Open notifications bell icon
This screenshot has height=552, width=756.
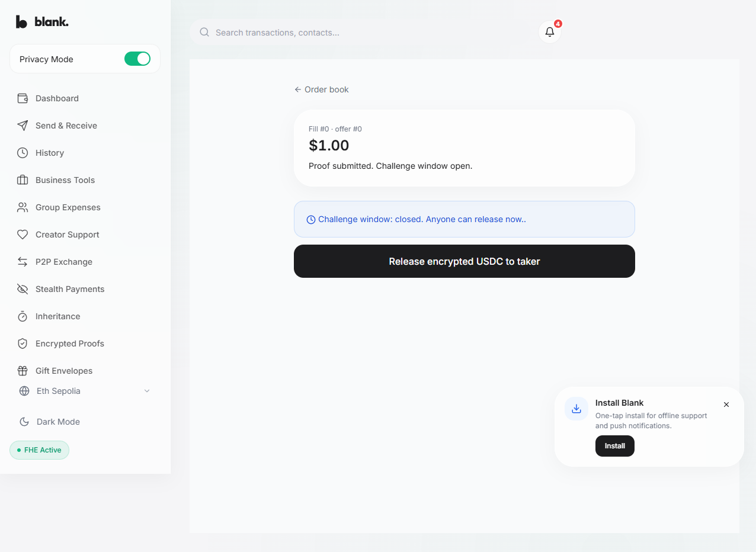click(550, 32)
